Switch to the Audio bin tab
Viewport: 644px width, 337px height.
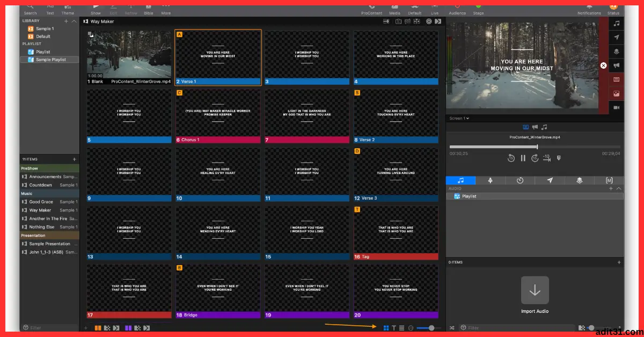point(460,180)
